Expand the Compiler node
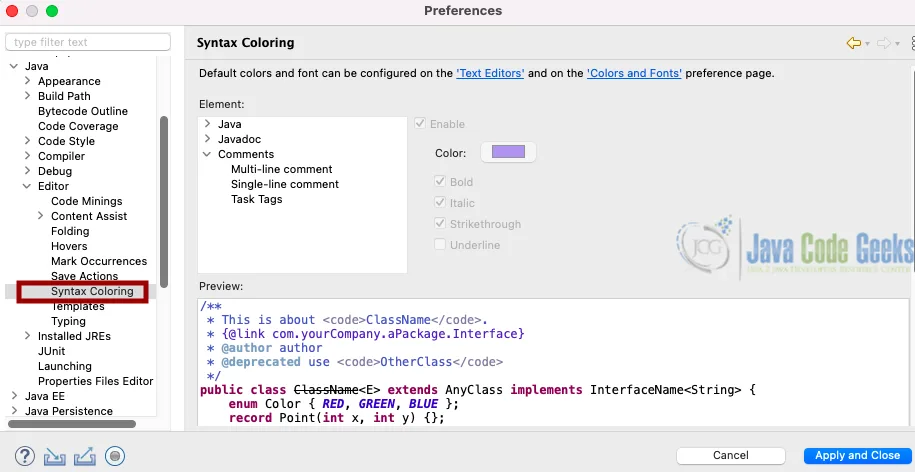This screenshot has width=915, height=472. 27,156
